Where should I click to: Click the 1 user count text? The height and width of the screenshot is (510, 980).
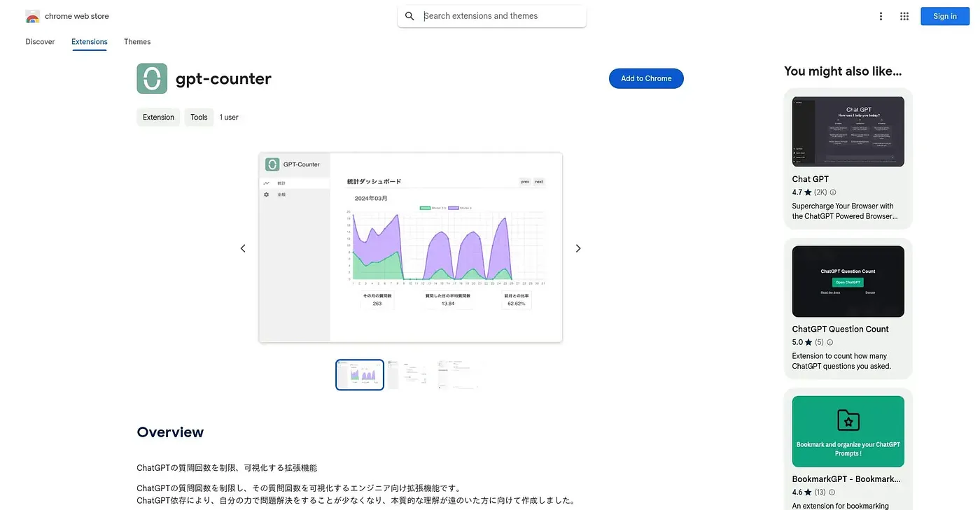click(229, 118)
